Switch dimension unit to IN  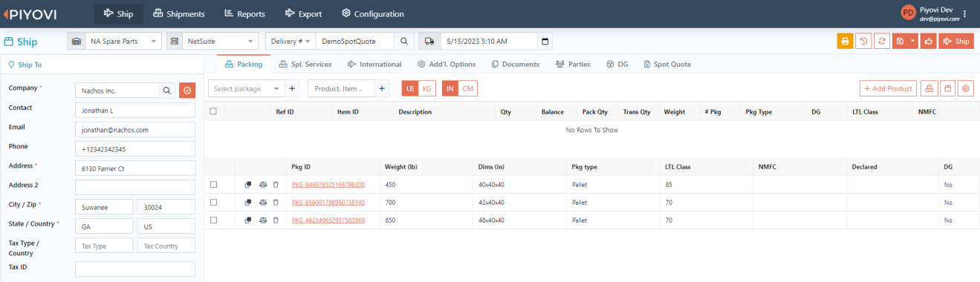pyautogui.click(x=450, y=88)
